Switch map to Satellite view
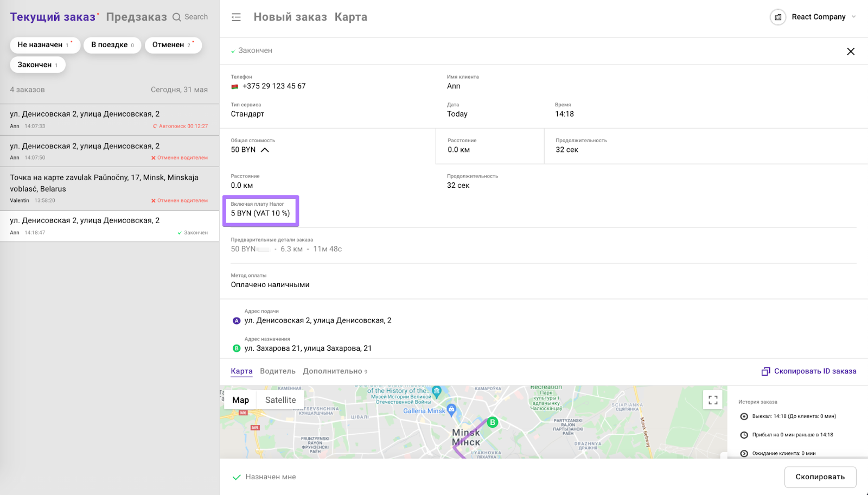Screen dimensions: 868x495 280,400
